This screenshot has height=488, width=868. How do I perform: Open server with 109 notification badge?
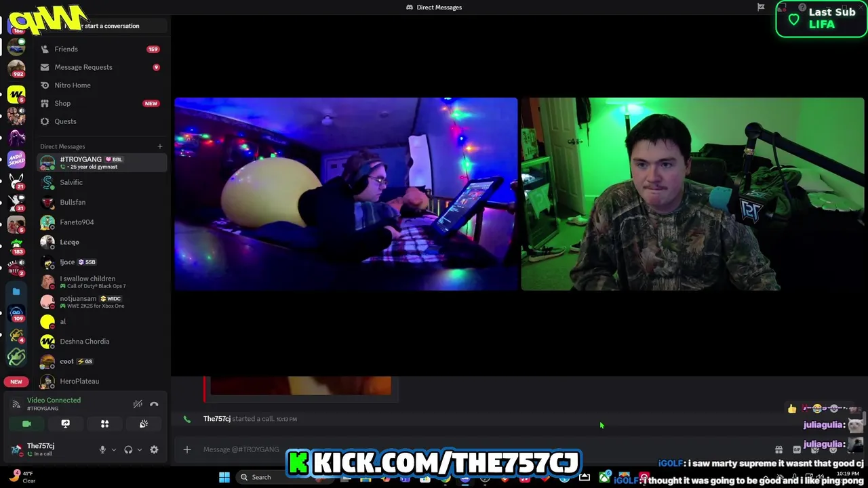click(16, 314)
